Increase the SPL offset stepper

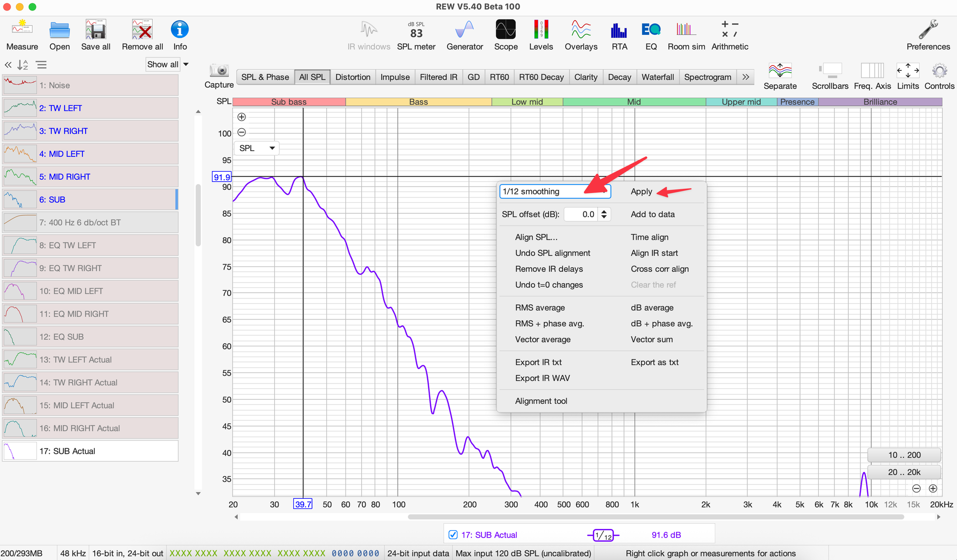(604, 211)
